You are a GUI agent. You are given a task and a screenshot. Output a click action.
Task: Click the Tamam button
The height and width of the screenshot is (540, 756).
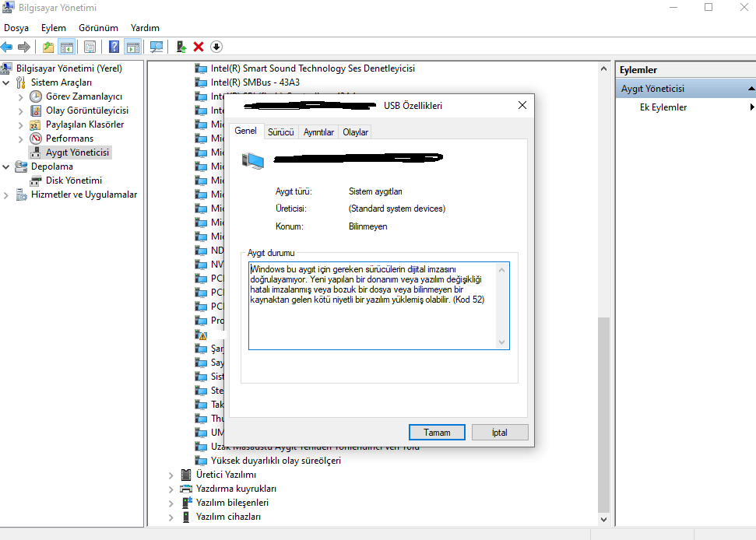point(437,432)
